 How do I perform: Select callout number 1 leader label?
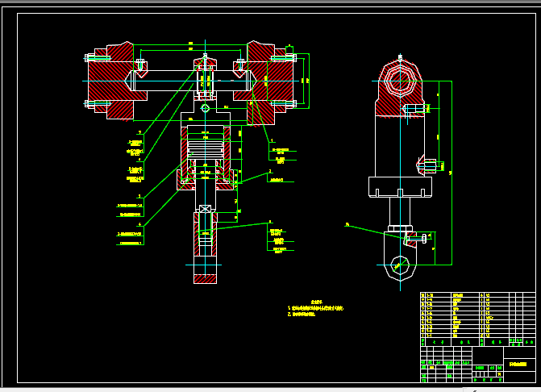tap(272, 140)
